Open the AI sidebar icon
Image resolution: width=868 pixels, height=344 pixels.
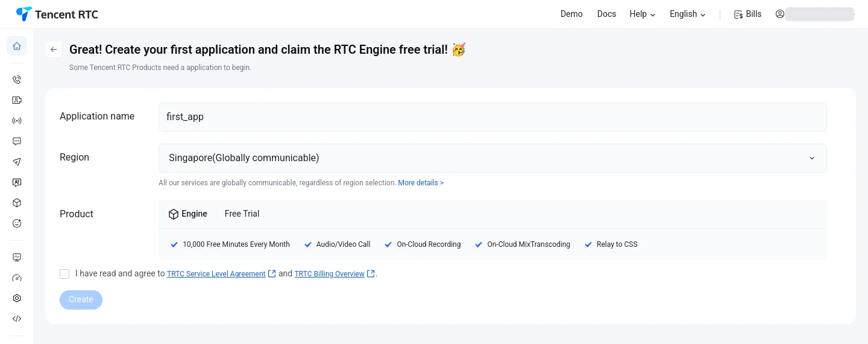pos(17,182)
